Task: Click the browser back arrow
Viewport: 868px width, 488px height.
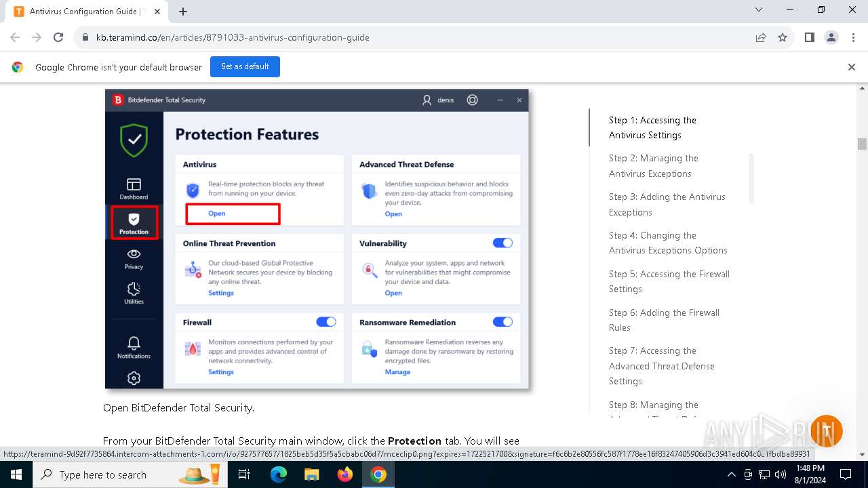Action: pyautogui.click(x=15, y=37)
